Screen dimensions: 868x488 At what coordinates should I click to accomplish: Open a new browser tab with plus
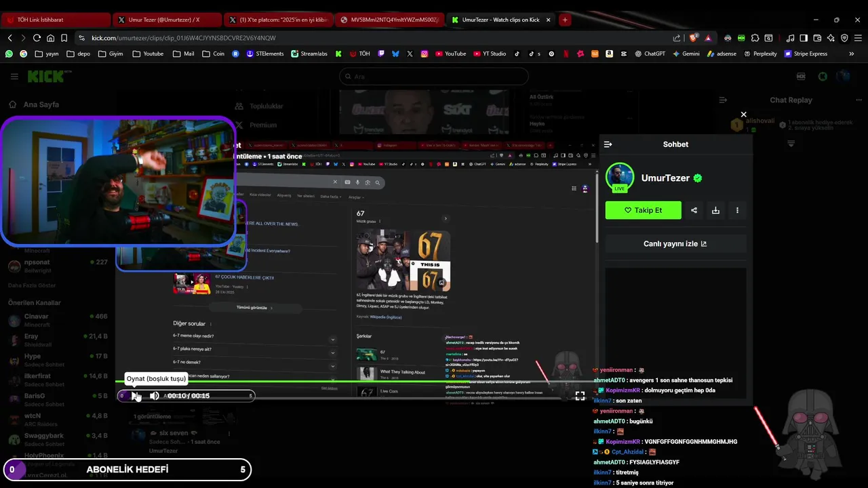565,20
